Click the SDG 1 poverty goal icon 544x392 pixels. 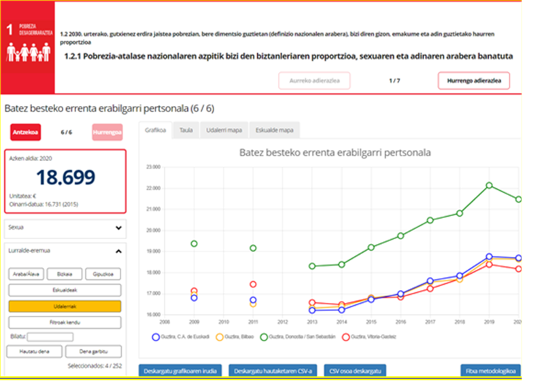(x=28, y=47)
